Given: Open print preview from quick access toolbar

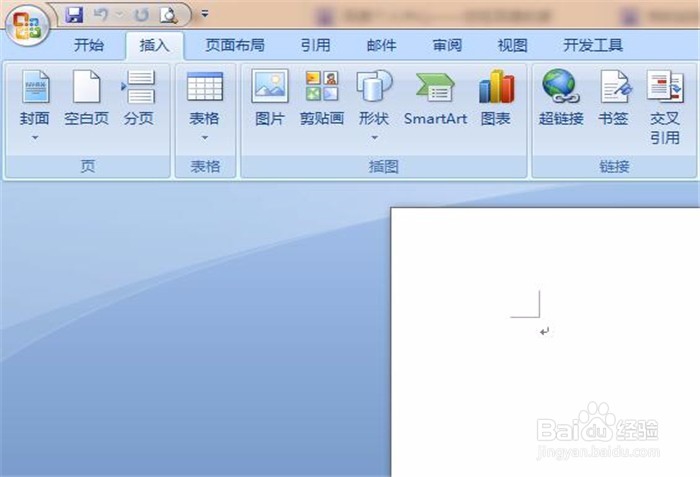Looking at the screenshot, I should [x=169, y=15].
